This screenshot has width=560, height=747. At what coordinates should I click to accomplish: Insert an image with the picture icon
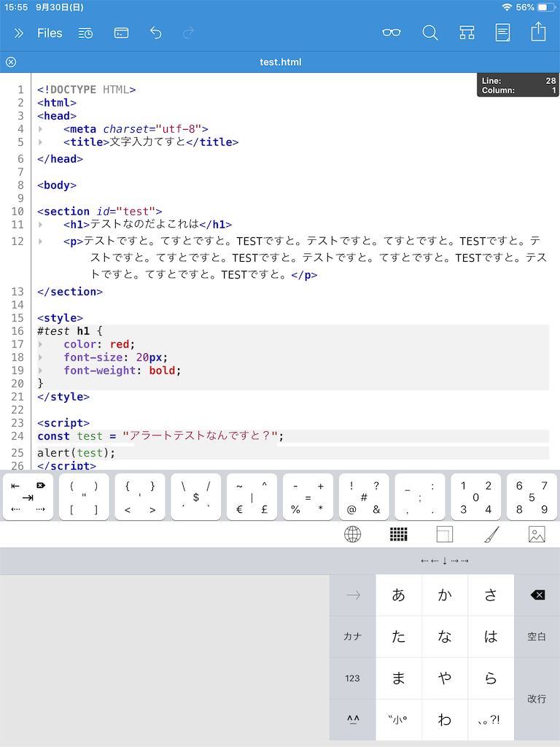coord(537,535)
